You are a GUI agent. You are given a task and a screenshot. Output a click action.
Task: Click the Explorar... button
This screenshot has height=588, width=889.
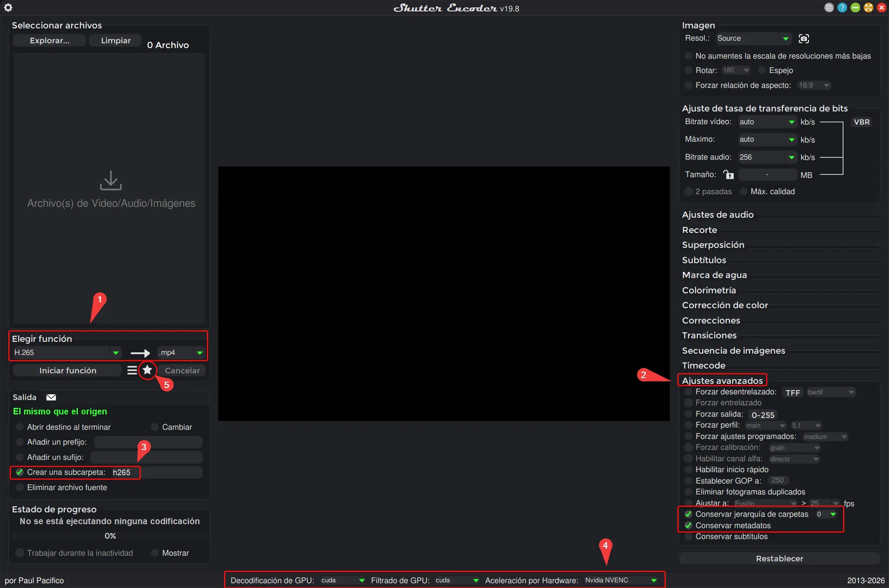49,40
